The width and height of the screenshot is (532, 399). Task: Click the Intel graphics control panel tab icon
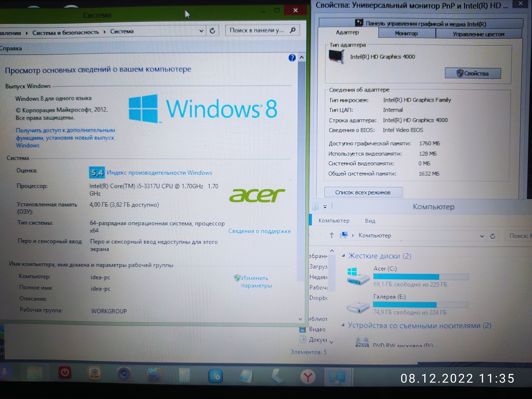click(359, 23)
